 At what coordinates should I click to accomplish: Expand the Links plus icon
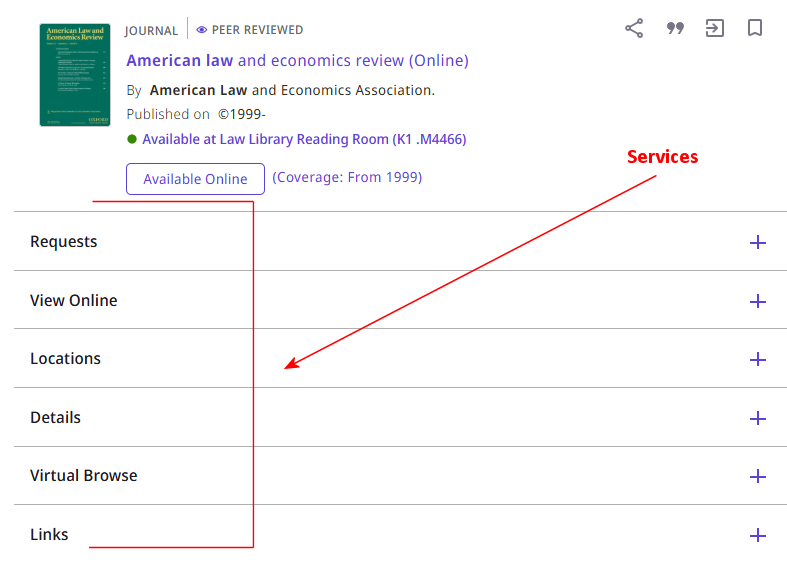click(x=757, y=535)
